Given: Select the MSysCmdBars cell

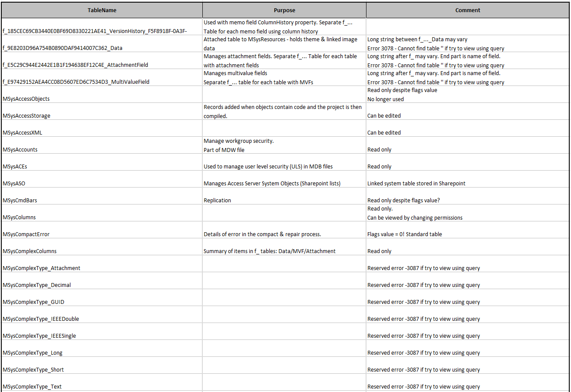Looking at the screenshot, I should (x=102, y=196).
